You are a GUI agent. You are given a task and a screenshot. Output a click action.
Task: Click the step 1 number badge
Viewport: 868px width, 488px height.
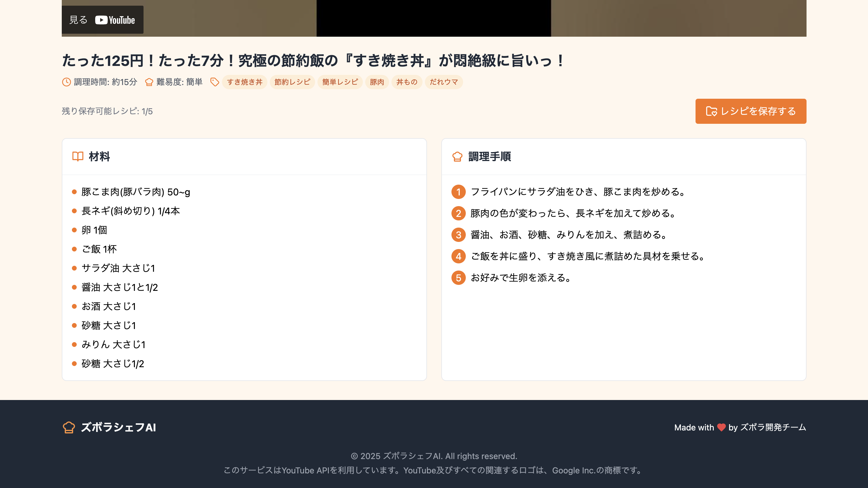click(x=458, y=192)
